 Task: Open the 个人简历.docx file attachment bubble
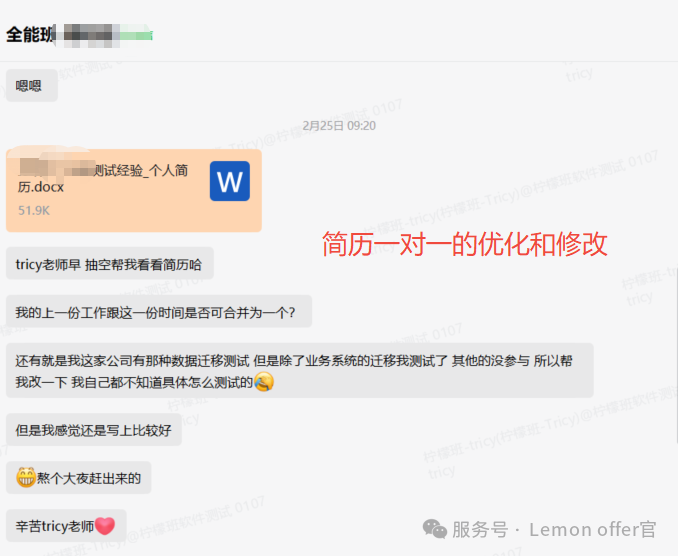[x=134, y=190]
